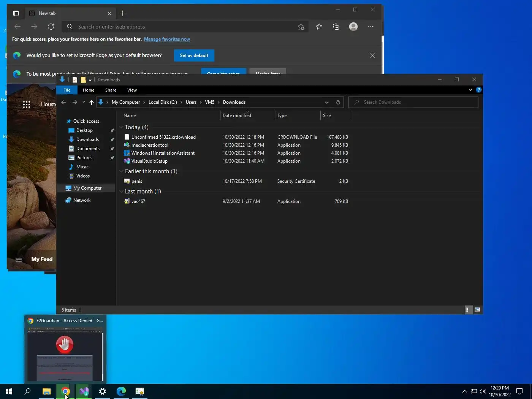Select the VisualStudioSetup file
This screenshot has width=532, height=399.
[x=149, y=161]
